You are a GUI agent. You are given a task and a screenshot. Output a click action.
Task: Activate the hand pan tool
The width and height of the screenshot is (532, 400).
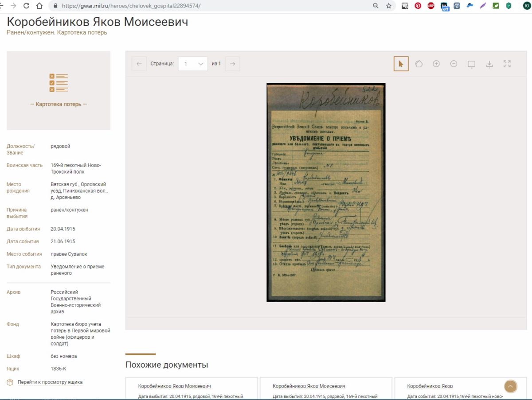[419, 64]
